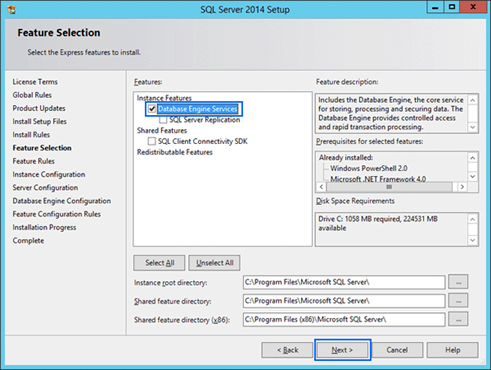Screen dimensions: 491x370
Task: Click License Terms in the steps list
Action: 35,82
